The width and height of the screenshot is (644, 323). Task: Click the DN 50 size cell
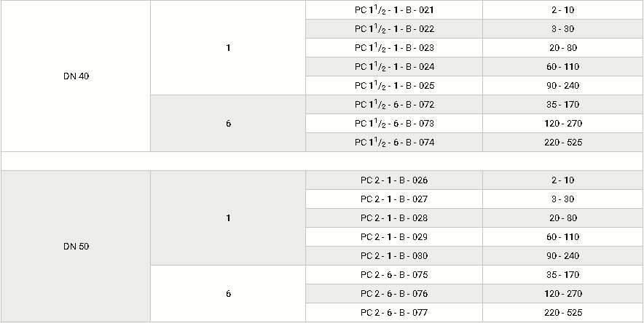[76, 247]
